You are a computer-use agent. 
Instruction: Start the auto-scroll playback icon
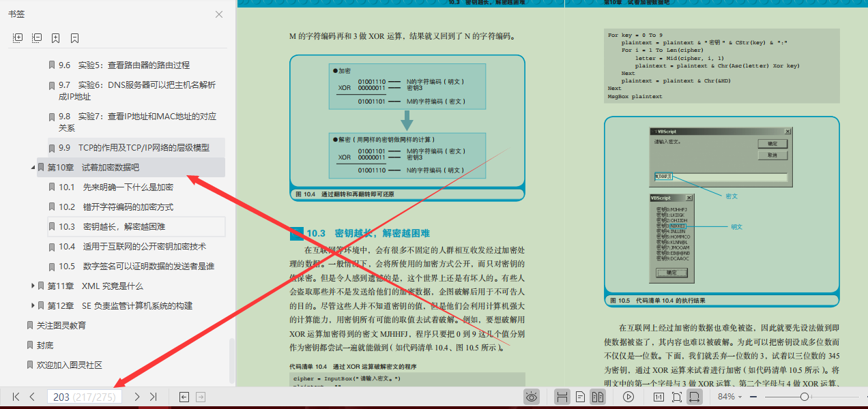pos(629,397)
